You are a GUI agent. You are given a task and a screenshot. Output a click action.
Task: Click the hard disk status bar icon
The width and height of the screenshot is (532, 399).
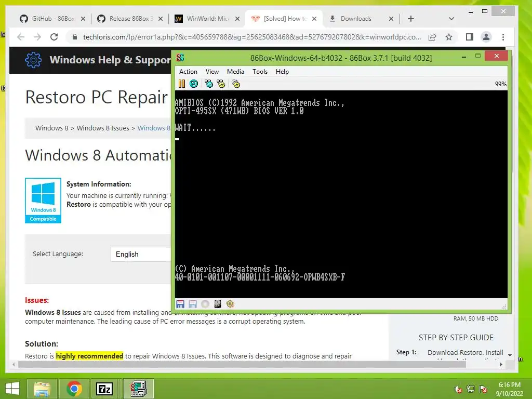click(x=218, y=304)
